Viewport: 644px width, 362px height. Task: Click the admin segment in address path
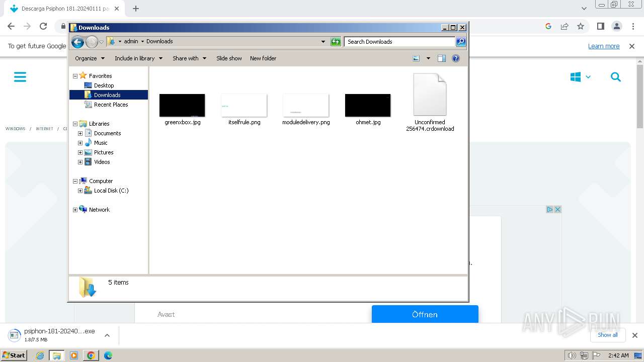click(131, 42)
